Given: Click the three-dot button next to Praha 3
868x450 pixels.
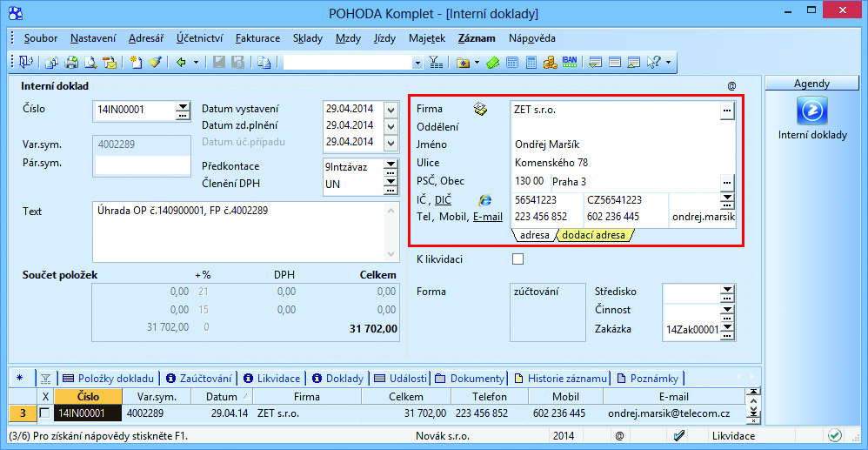Looking at the screenshot, I should click(727, 181).
